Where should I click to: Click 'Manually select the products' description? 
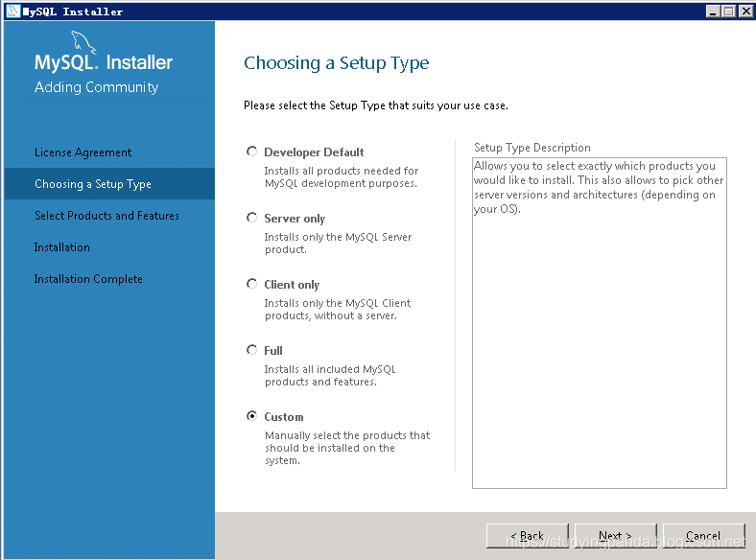[347, 448]
